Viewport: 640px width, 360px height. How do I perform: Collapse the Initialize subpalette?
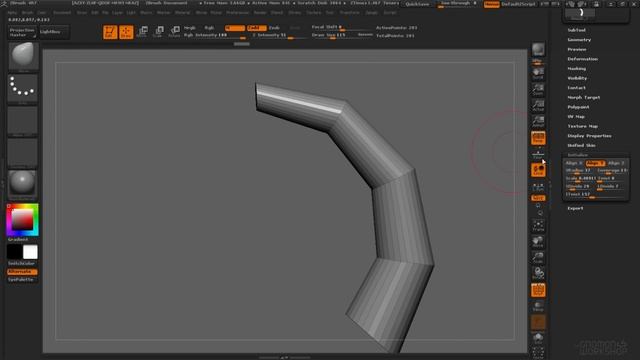tap(578, 155)
